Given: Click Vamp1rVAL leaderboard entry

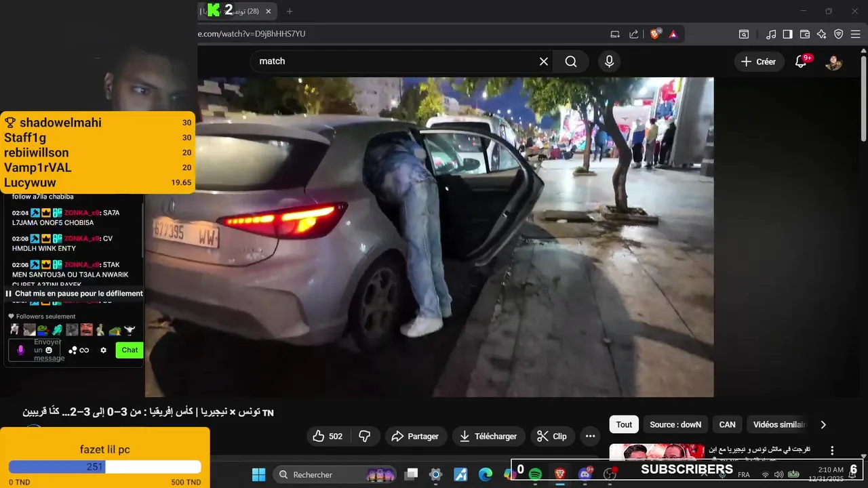Looking at the screenshot, I should (x=98, y=167).
